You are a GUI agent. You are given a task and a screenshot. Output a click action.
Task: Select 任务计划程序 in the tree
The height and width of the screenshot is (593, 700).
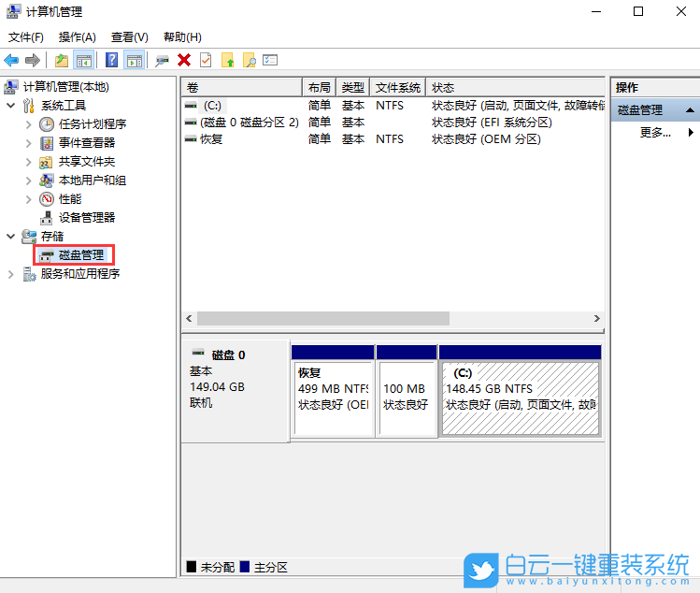tap(92, 123)
